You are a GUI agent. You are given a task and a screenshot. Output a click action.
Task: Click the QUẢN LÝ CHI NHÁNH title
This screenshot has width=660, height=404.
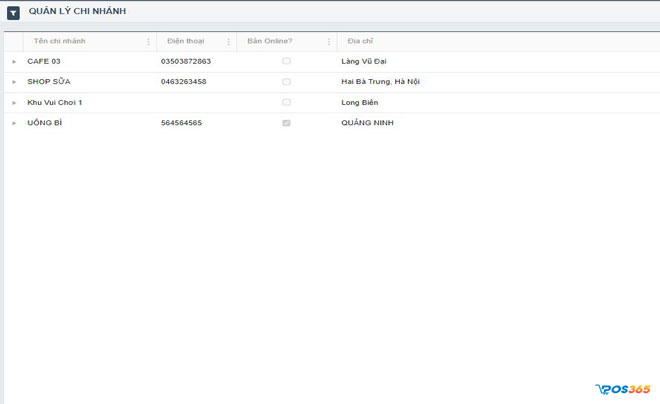pos(77,11)
